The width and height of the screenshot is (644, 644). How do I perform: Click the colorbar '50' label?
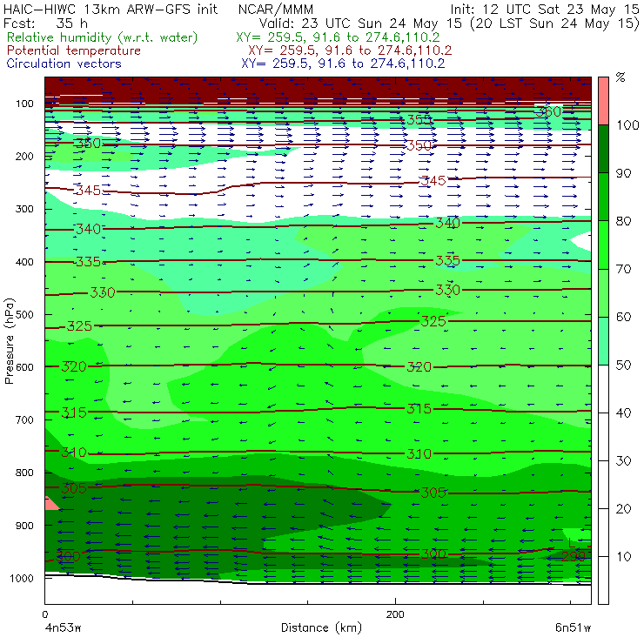click(623, 366)
